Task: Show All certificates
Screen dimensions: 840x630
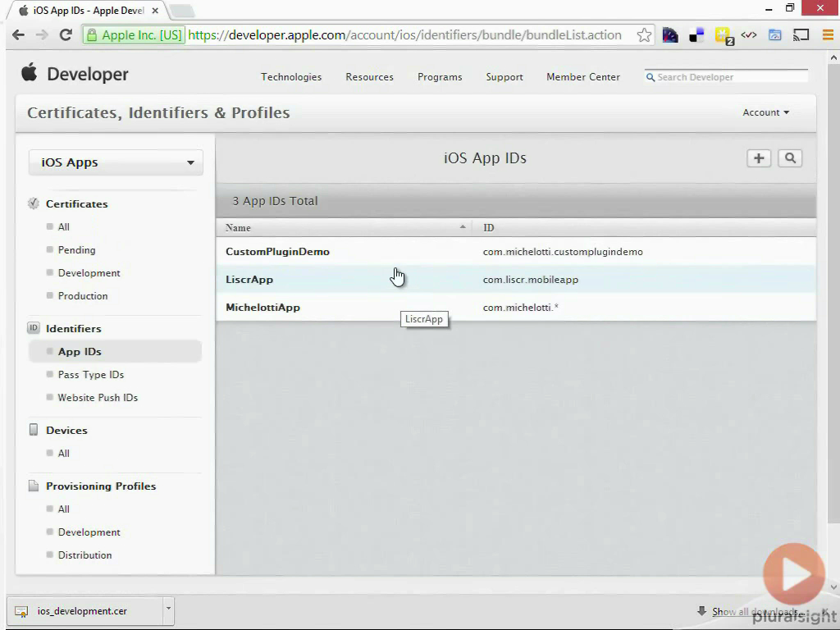Action: click(64, 226)
